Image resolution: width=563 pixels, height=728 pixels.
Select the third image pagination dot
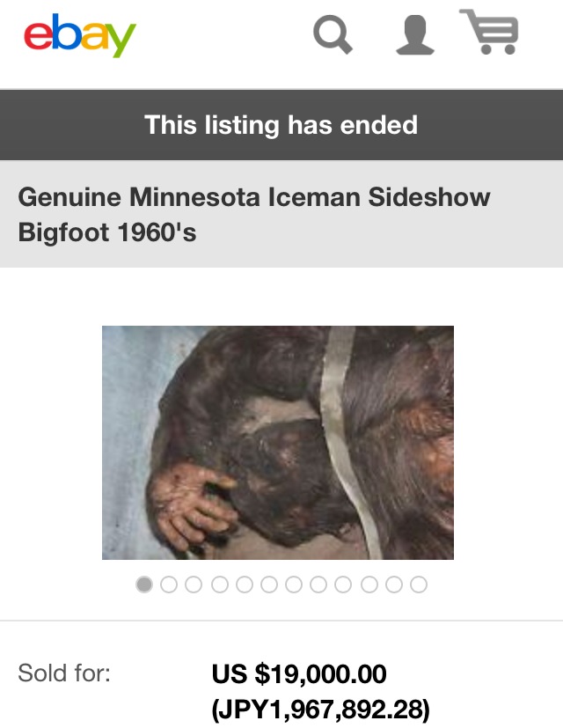(x=194, y=584)
